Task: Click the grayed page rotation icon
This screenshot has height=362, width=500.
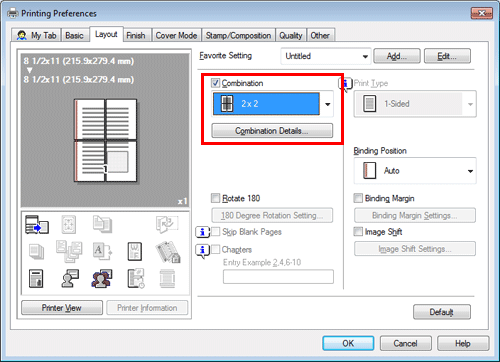Action: [x=167, y=224]
